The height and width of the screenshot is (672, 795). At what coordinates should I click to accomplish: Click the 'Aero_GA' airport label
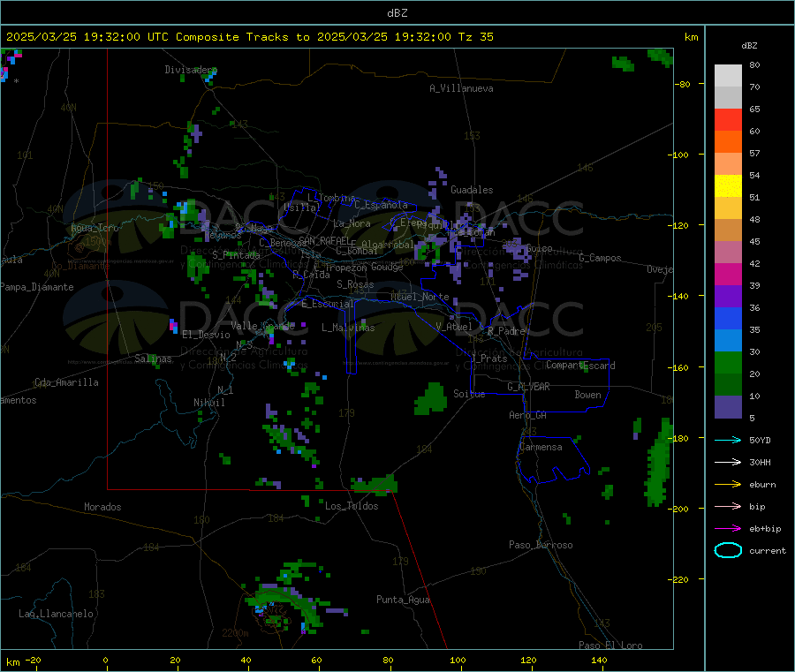point(528,415)
